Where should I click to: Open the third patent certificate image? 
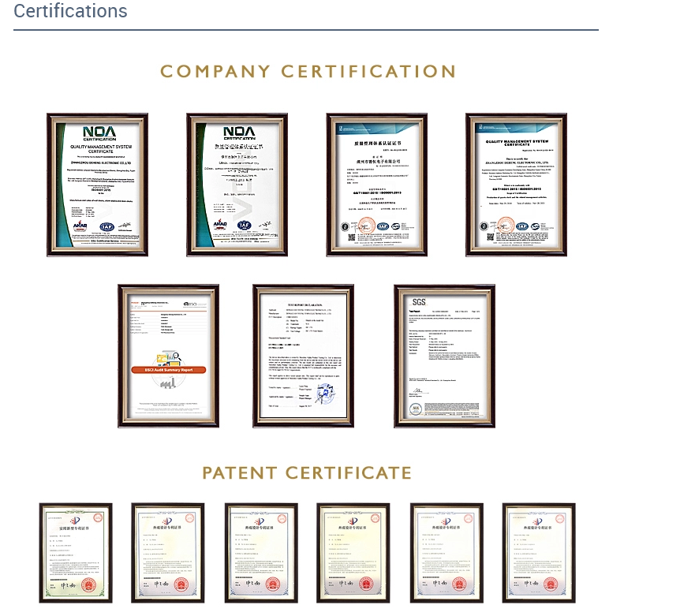[260, 553]
